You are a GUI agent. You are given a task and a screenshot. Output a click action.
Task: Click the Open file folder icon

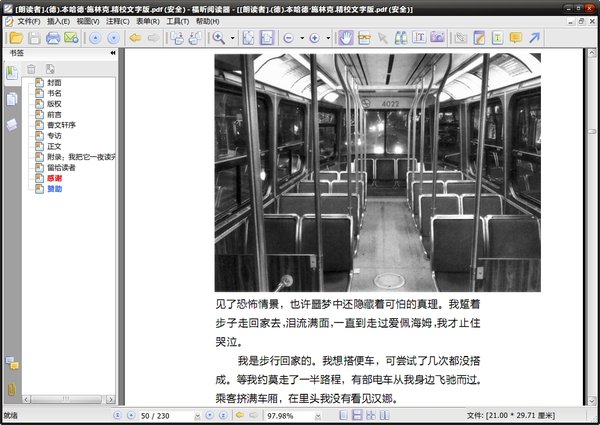pyautogui.click(x=15, y=38)
